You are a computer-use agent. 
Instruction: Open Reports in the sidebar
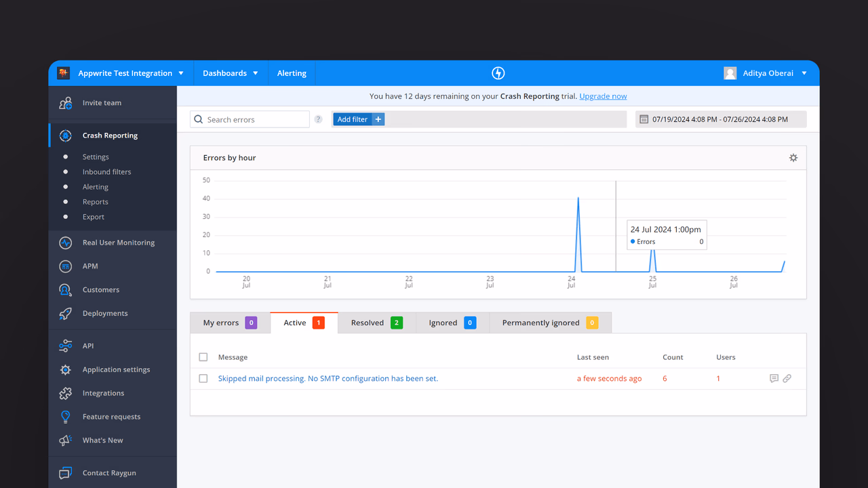point(96,202)
